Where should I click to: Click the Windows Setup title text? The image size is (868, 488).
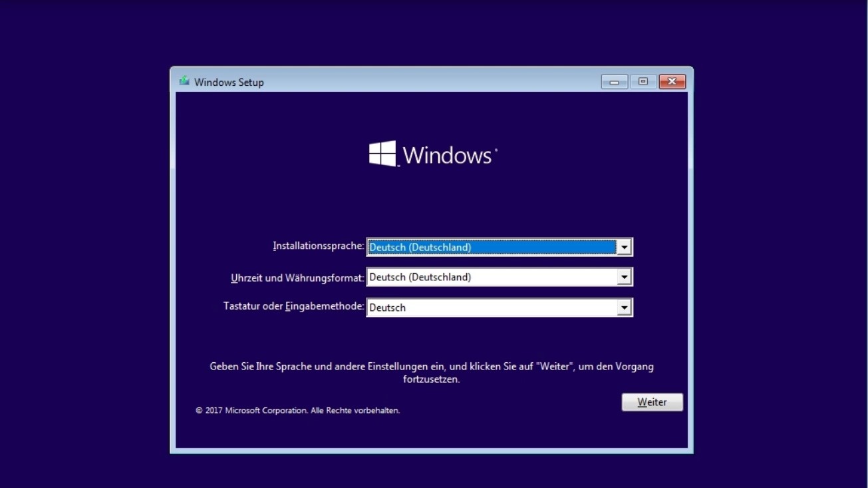tap(229, 83)
